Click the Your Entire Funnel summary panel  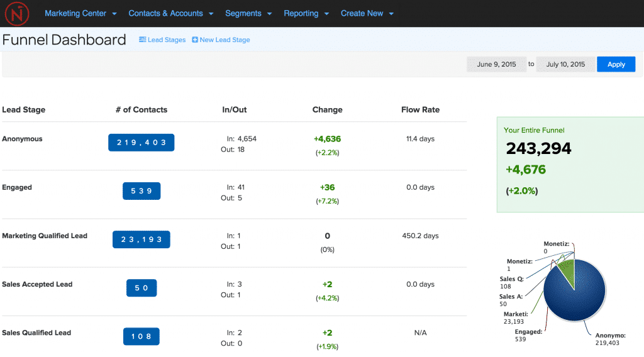click(x=570, y=164)
